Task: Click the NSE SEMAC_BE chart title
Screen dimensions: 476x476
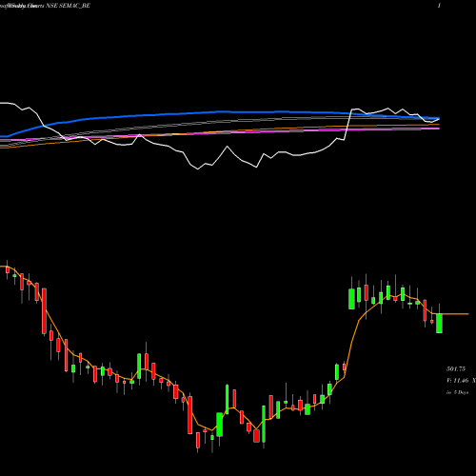Action: coord(68,6)
